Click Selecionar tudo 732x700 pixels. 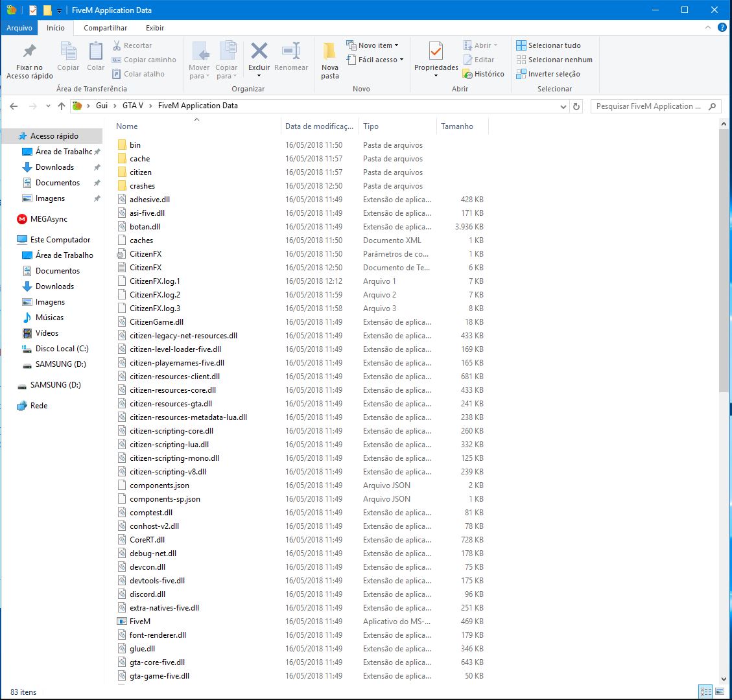[549, 45]
